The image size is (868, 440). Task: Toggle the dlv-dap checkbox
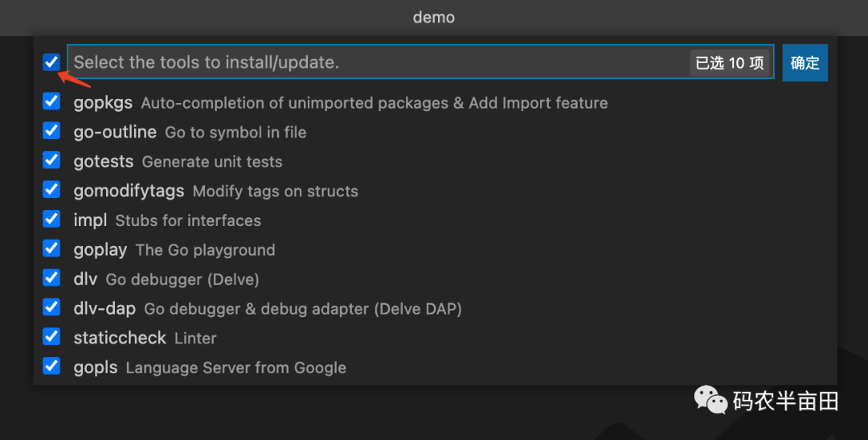51,307
